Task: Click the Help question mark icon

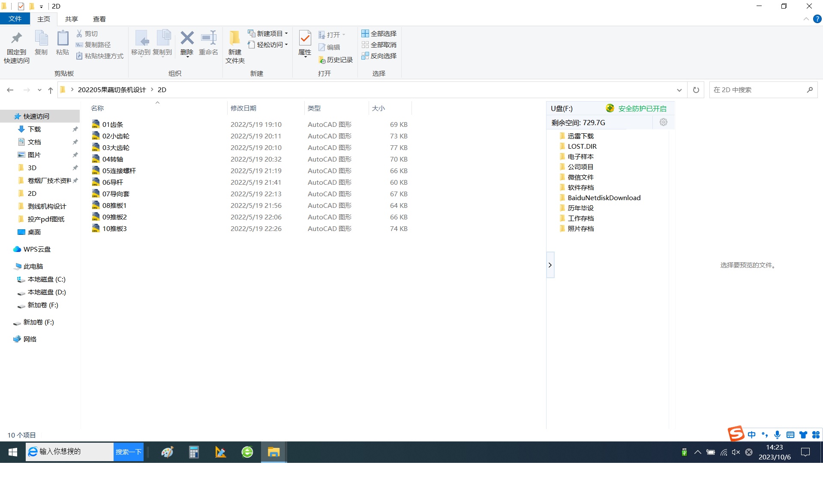Action: coord(817,19)
